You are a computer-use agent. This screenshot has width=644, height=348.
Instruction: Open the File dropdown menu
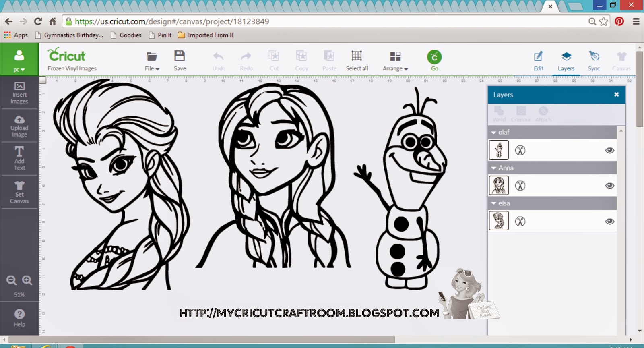point(152,61)
